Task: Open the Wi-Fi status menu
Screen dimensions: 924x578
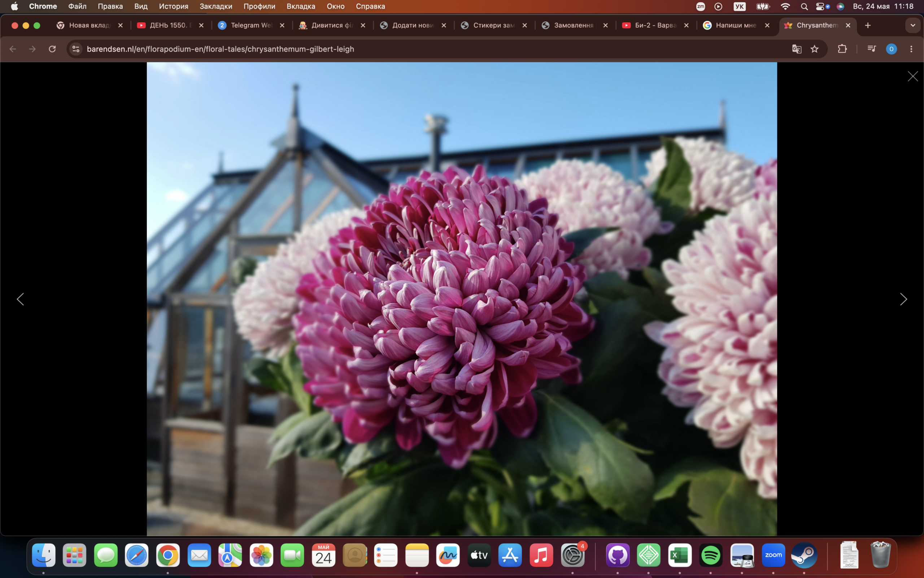Action: click(785, 6)
